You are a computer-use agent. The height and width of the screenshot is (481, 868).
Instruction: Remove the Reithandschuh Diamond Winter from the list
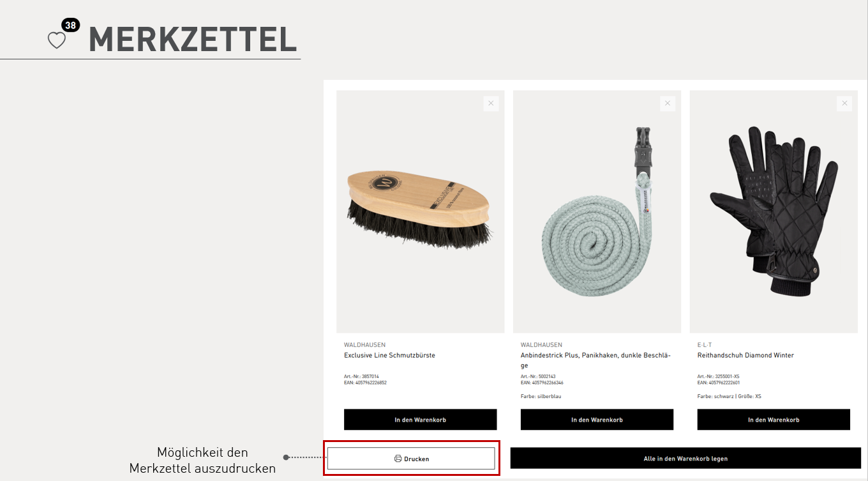(844, 103)
